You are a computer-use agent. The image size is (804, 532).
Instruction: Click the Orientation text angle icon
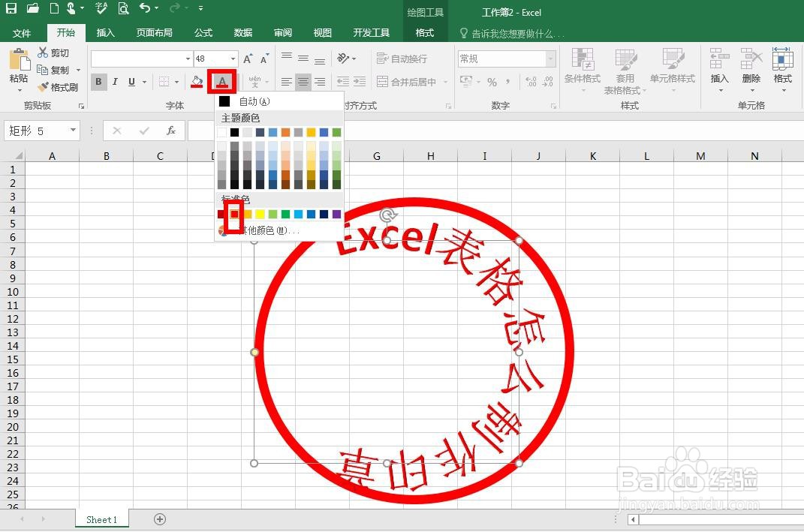coord(343,59)
